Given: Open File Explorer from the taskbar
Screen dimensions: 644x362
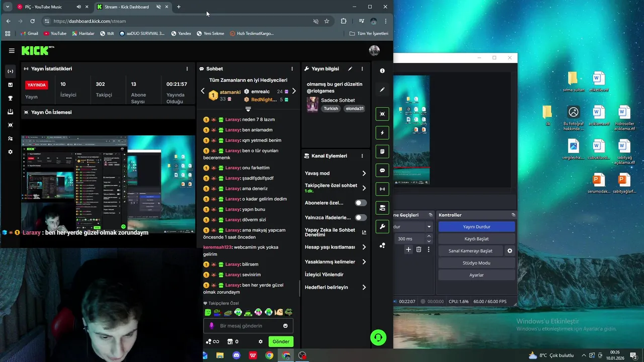Looking at the screenshot, I should pyautogui.click(x=220, y=355).
